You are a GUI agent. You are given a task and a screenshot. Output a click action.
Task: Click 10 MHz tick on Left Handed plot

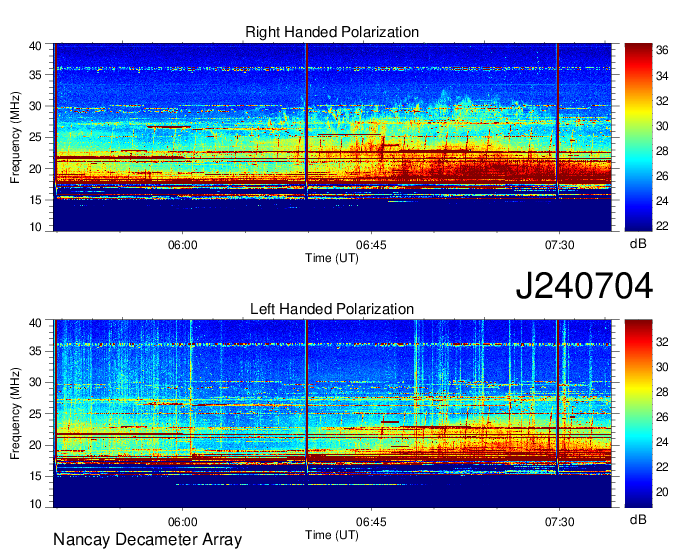click(36, 503)
